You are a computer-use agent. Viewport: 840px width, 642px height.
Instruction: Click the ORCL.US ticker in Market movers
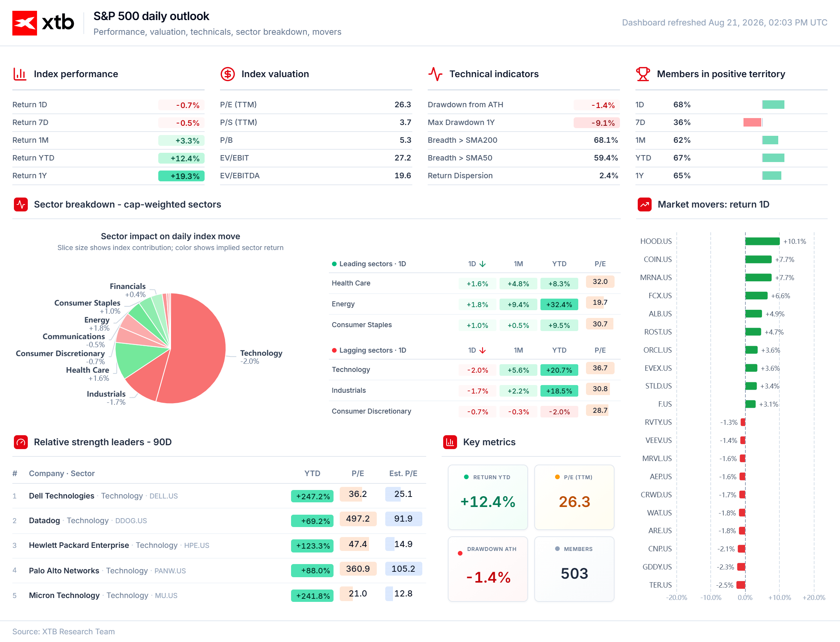[x=657, y=350]
